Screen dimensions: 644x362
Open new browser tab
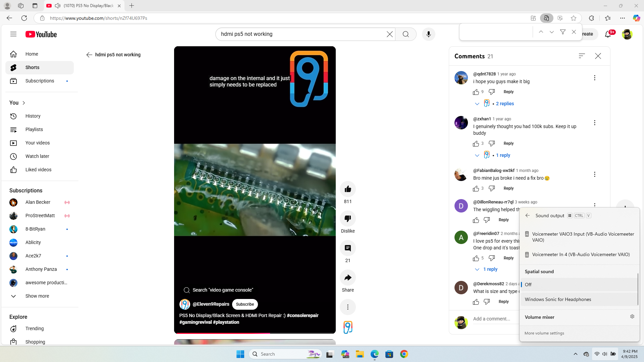coord(132,6)
